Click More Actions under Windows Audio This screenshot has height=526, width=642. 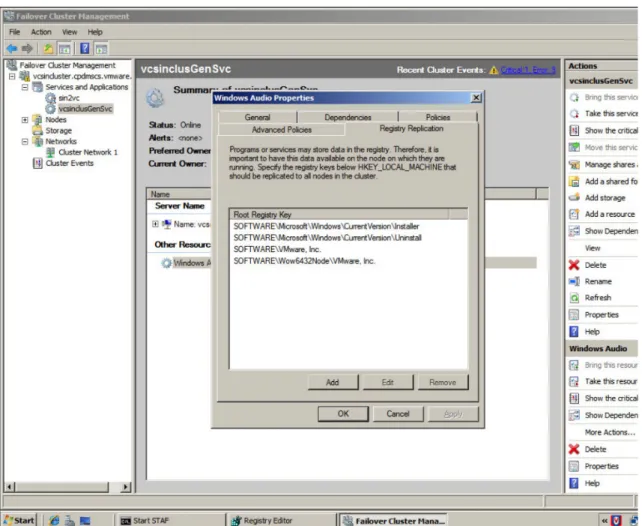[610, 432]
